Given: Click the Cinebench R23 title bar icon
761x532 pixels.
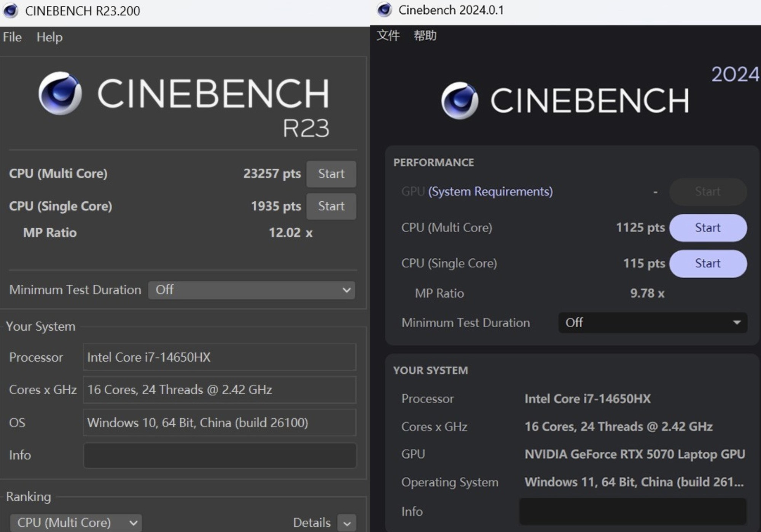Looking at the screenshot, I should [10, 11].
